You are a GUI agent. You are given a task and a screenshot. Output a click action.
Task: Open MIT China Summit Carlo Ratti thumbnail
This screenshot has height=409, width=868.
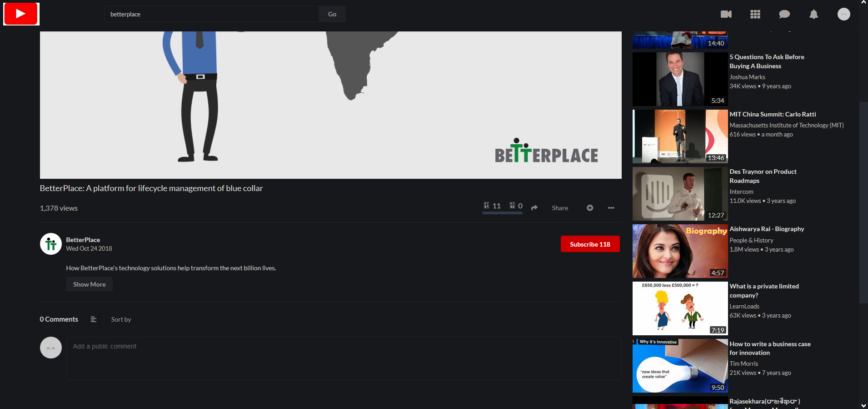pos(680,136)
